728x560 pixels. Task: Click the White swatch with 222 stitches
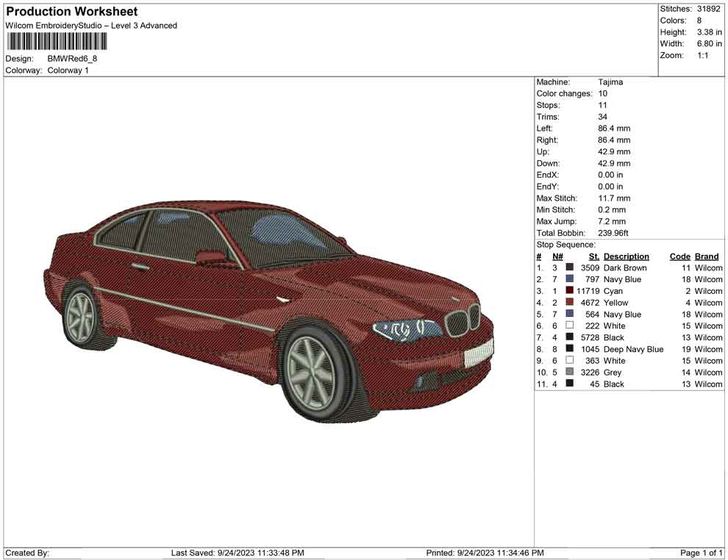point(569,326)
